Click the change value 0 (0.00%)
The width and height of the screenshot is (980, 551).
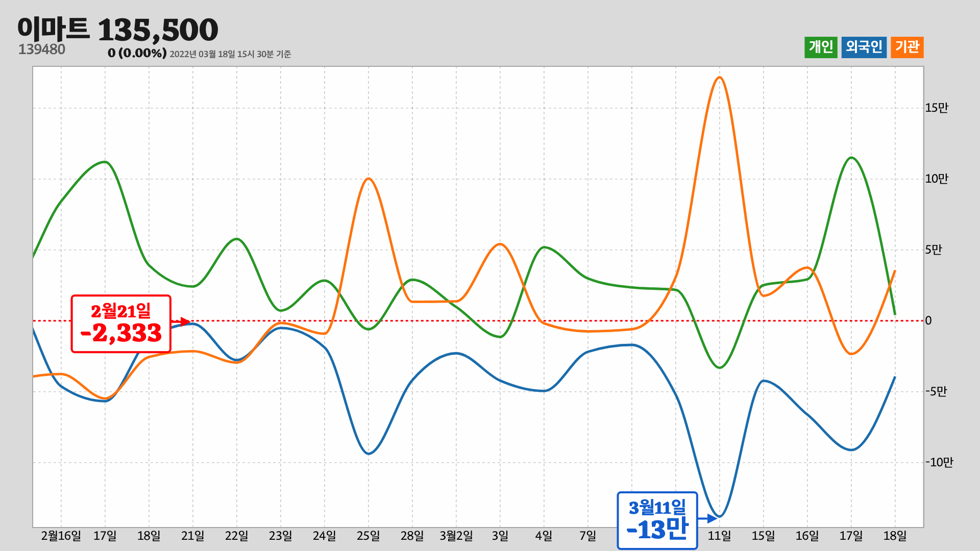coord(137,53)
